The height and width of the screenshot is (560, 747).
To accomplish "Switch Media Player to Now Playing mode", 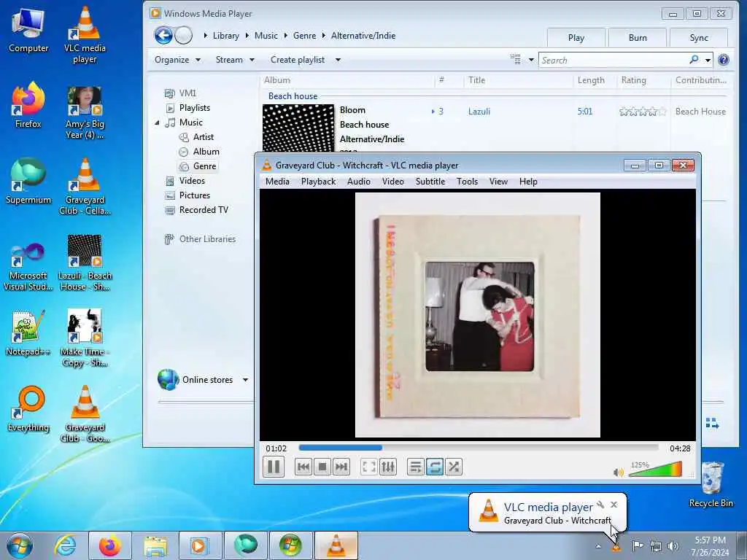I will click(x=712, y=424).
